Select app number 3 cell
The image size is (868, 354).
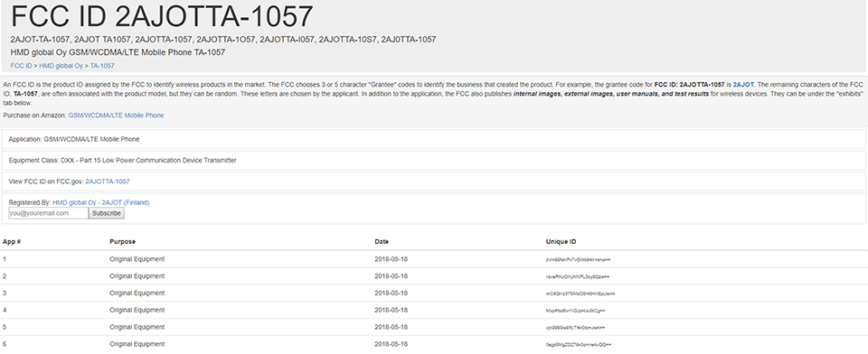coord(5,293)
